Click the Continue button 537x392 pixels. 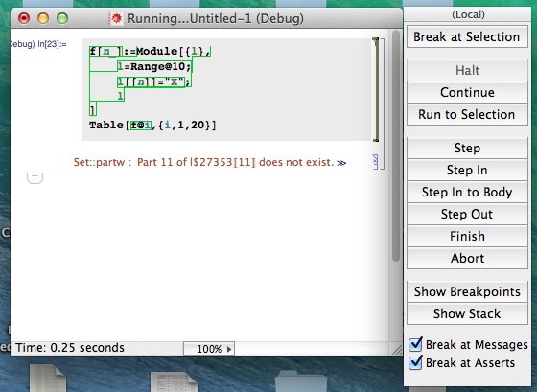[x=467, y=92]
